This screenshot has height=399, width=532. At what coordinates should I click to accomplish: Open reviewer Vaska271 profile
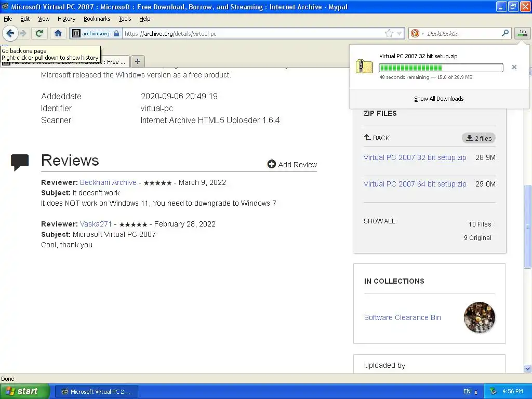point(96,224)
